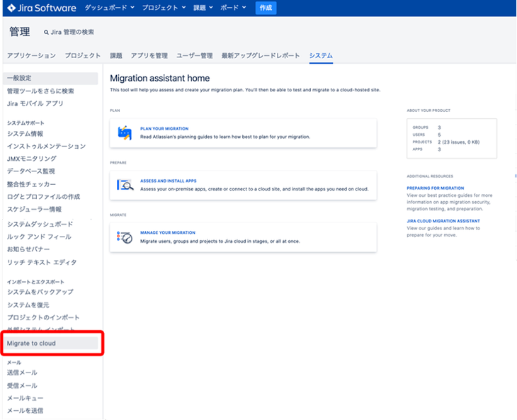Open the 最新アップグレードレポート tab
517x420 pixels.
261,56
